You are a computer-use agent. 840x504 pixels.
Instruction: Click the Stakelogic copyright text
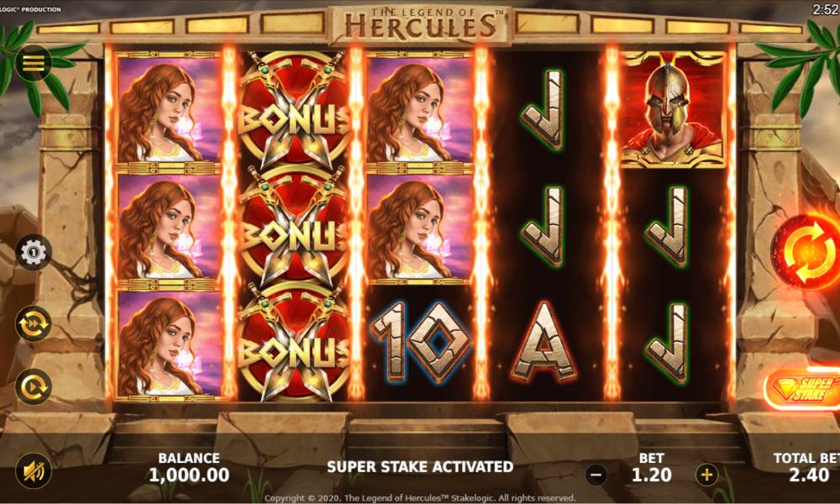click(x=420, y=498)
